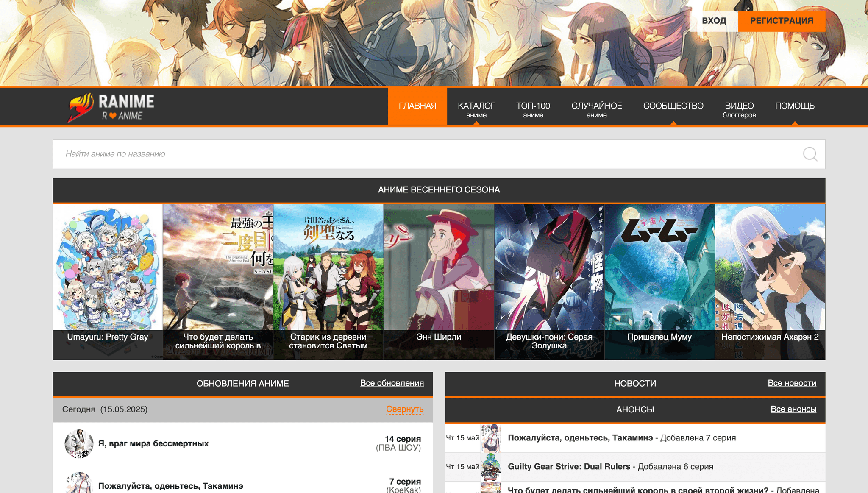This screenshot has width=868, height=493.
Task: Open Пришелец Муму anime poster
Action: 660,282
